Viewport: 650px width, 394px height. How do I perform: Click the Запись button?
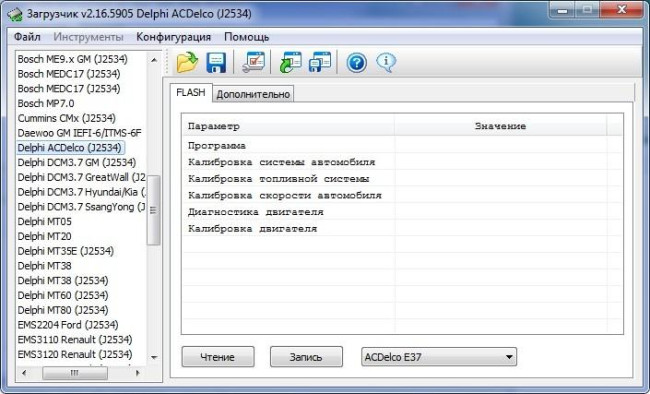(306, 357)
